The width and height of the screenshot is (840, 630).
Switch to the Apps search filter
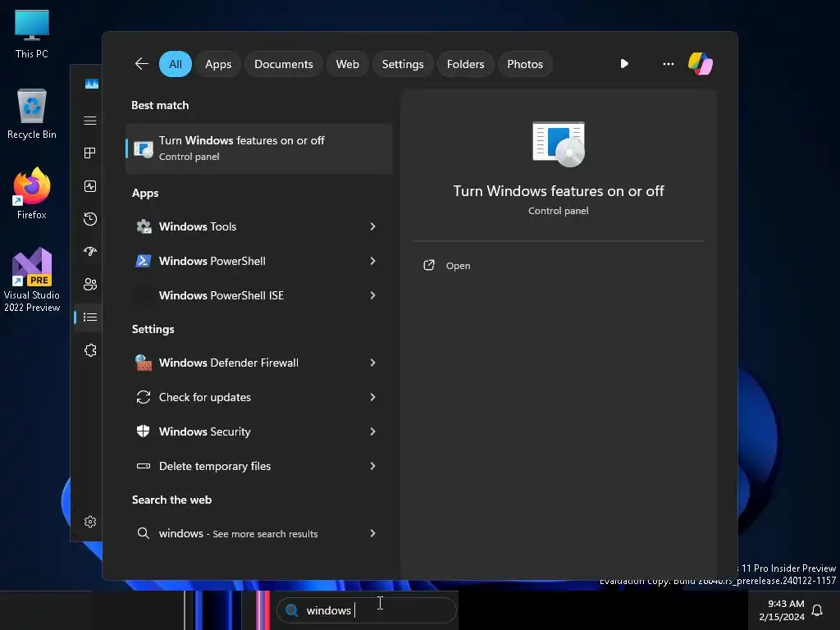click(218, 64)
